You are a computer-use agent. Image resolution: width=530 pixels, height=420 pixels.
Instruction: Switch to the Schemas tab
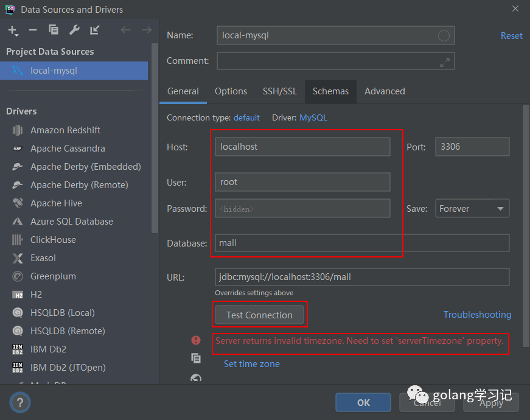(330, 92)
